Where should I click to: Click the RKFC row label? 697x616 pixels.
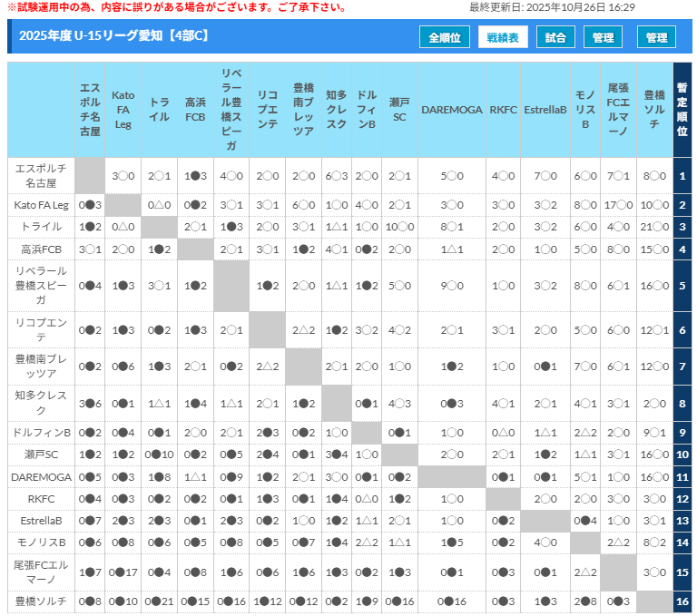point(41,498)
